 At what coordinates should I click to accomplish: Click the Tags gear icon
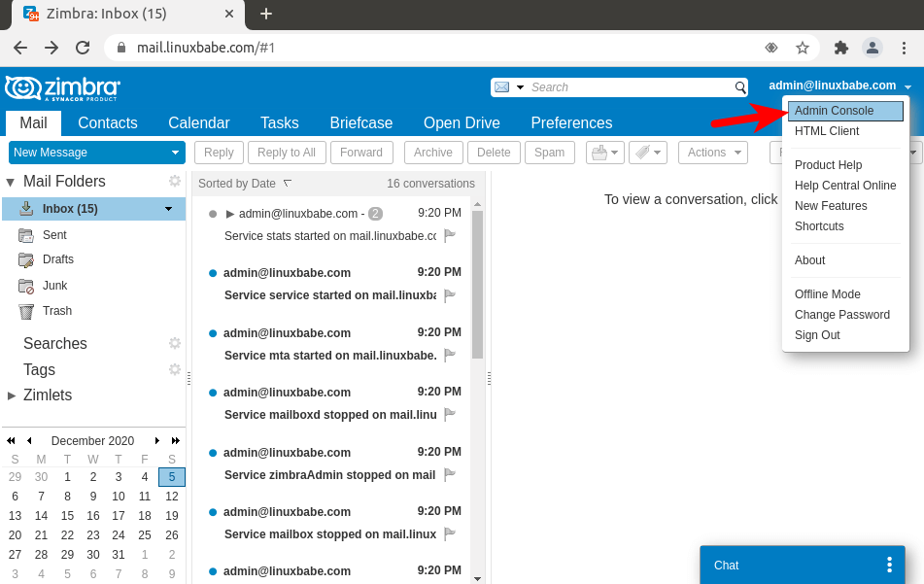(175, 369)
